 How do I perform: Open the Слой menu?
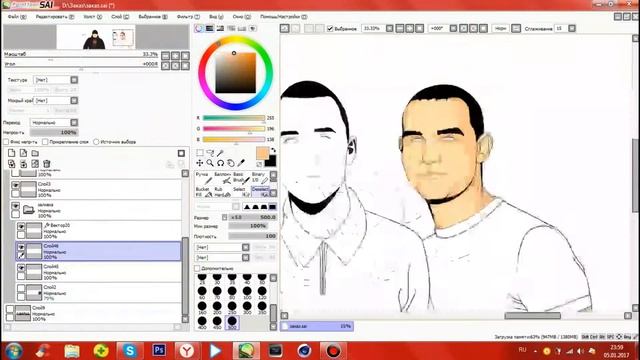pos(120,17)
